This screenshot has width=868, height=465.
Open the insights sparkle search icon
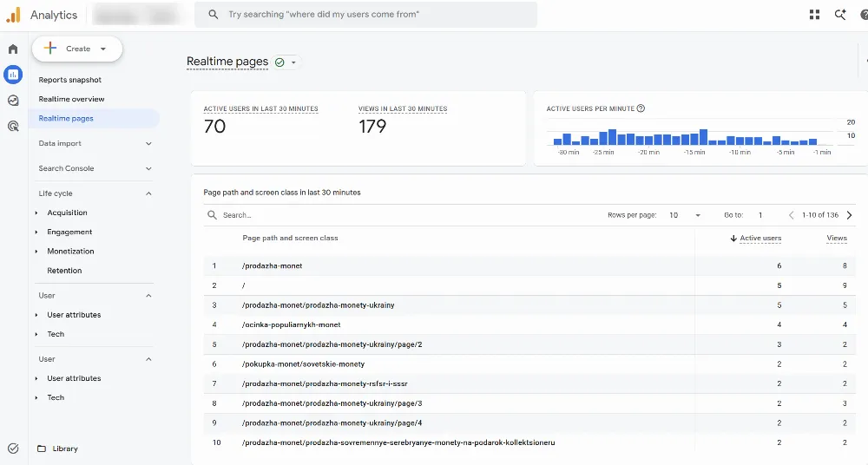(840, 15)
